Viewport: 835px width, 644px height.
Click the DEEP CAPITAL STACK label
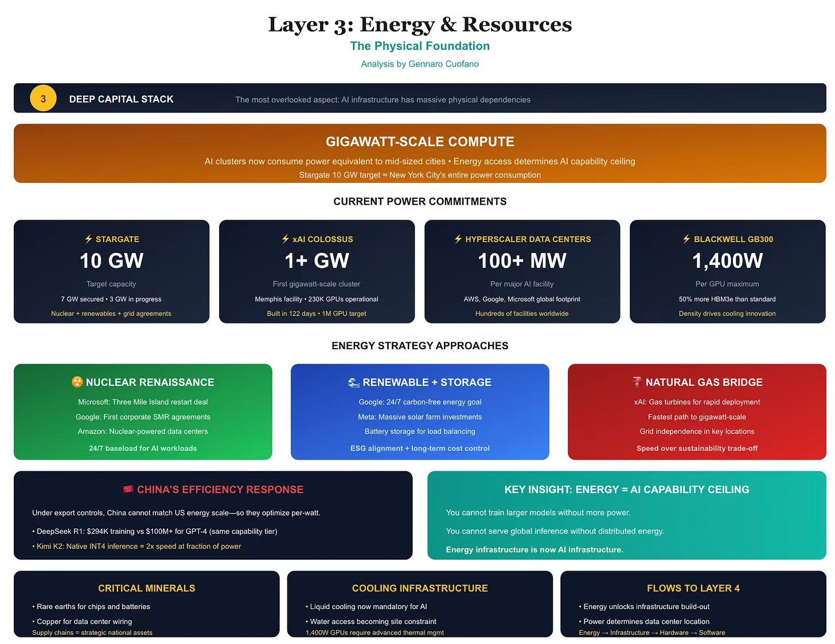(121, 99)
